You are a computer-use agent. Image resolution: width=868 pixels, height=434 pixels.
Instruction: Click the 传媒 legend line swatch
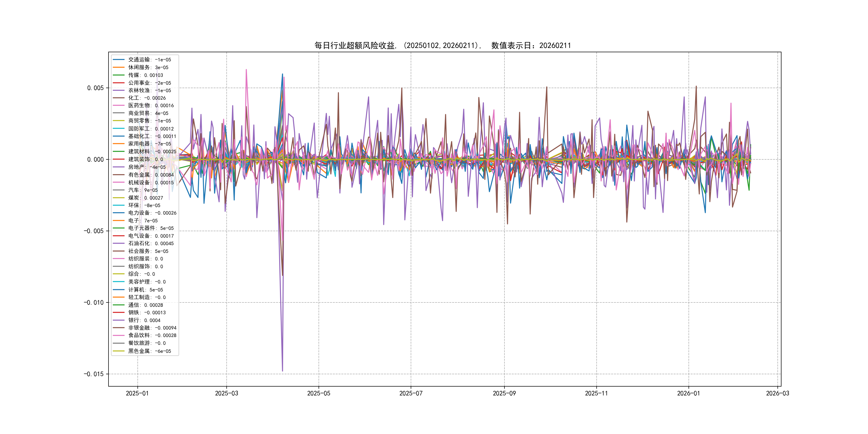pos(119,75)
